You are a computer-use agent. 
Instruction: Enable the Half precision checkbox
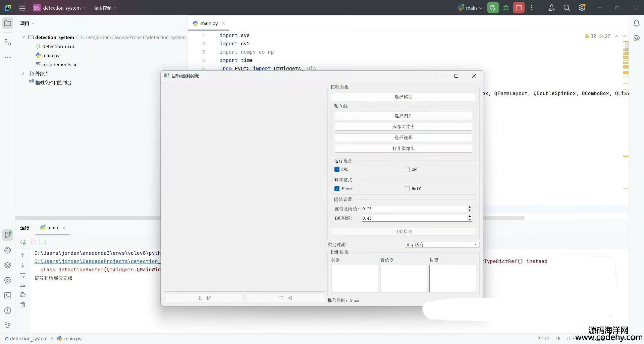tap(407, 189)
